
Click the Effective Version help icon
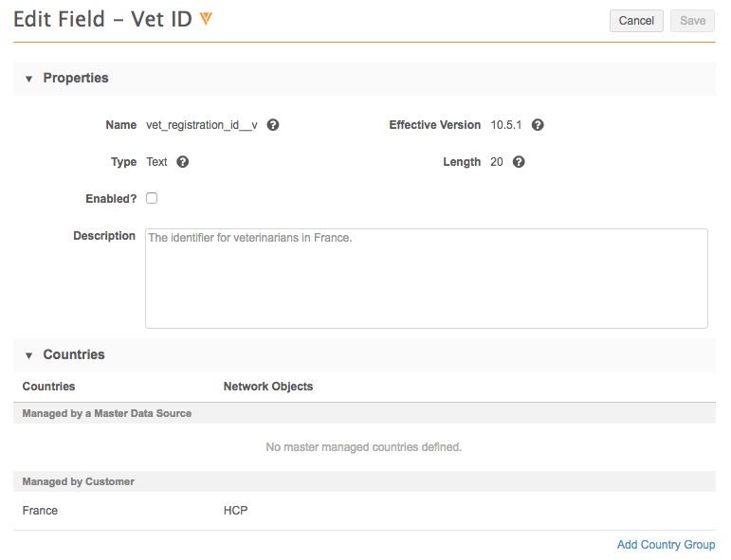pos(538,125)
